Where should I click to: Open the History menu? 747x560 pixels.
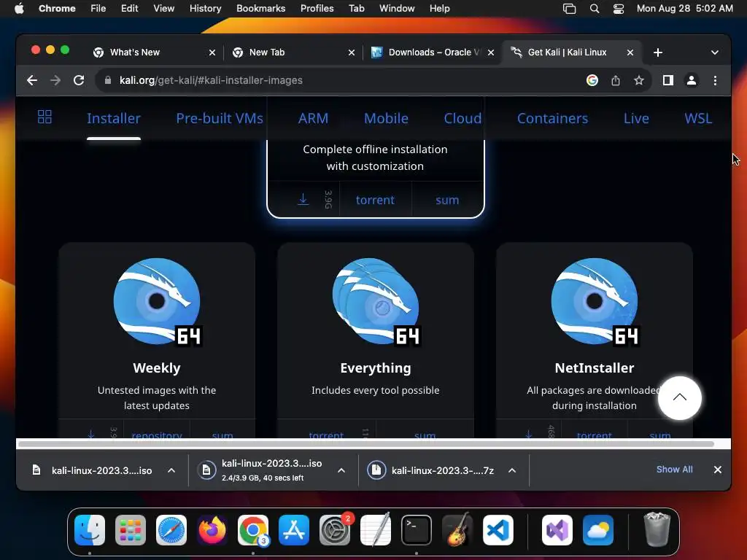tap(205, 9)
